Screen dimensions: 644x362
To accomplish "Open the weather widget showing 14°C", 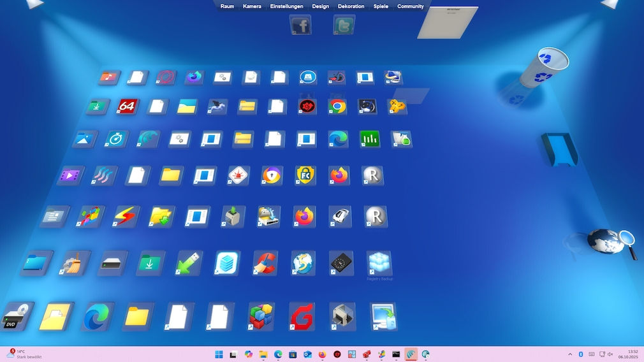I will (x=25, y=354).
